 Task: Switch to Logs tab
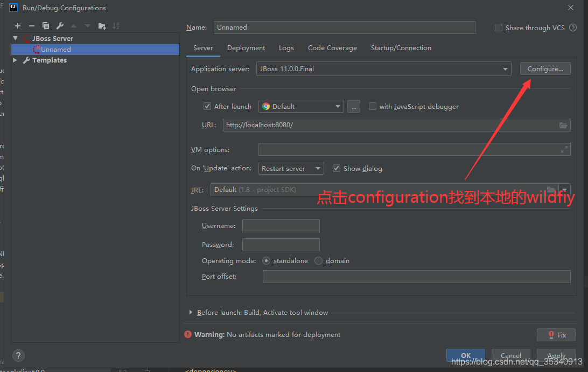coord(286,47)
